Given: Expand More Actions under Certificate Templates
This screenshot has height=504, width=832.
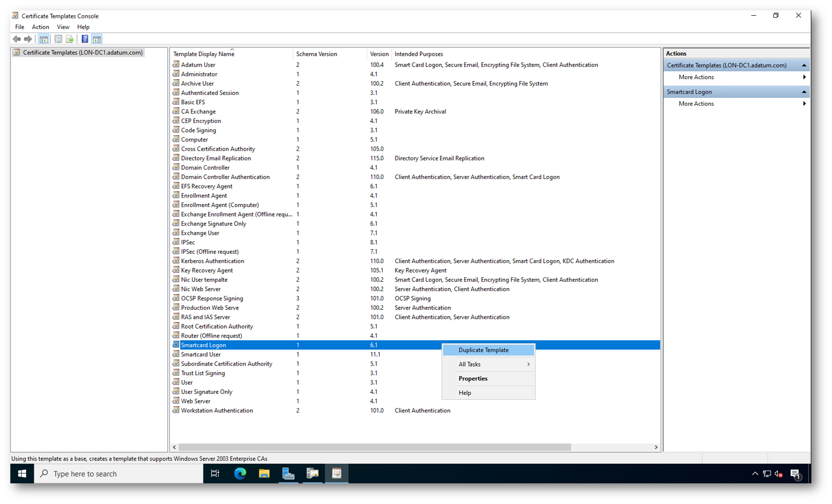Looking at the screenshot, I should tap(696, 77).
